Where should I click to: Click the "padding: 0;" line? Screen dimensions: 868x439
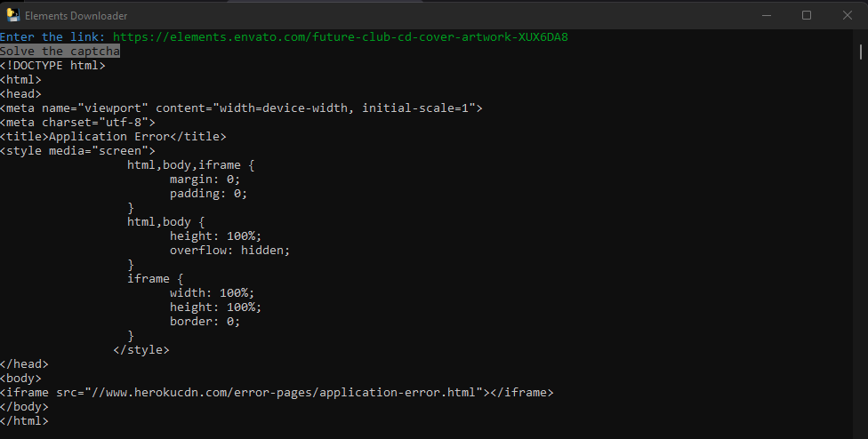pos(208,194)
